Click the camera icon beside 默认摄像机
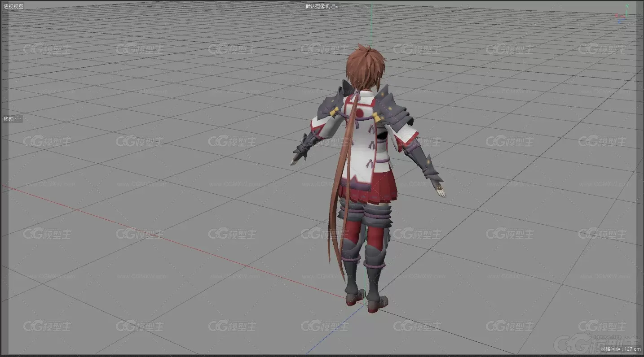This screenshot has width=644, height=357. click(334, 6)
